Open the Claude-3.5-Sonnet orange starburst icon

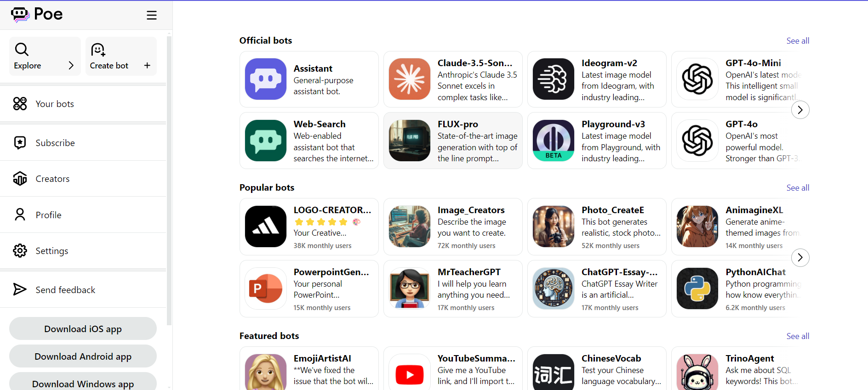coord(410,79)
